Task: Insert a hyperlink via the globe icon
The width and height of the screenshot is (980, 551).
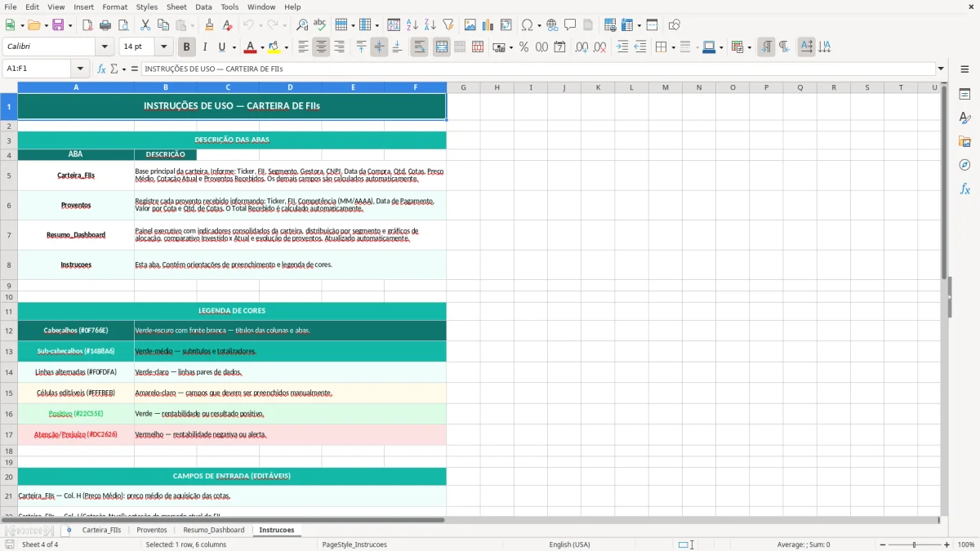Action: [552, 25]
